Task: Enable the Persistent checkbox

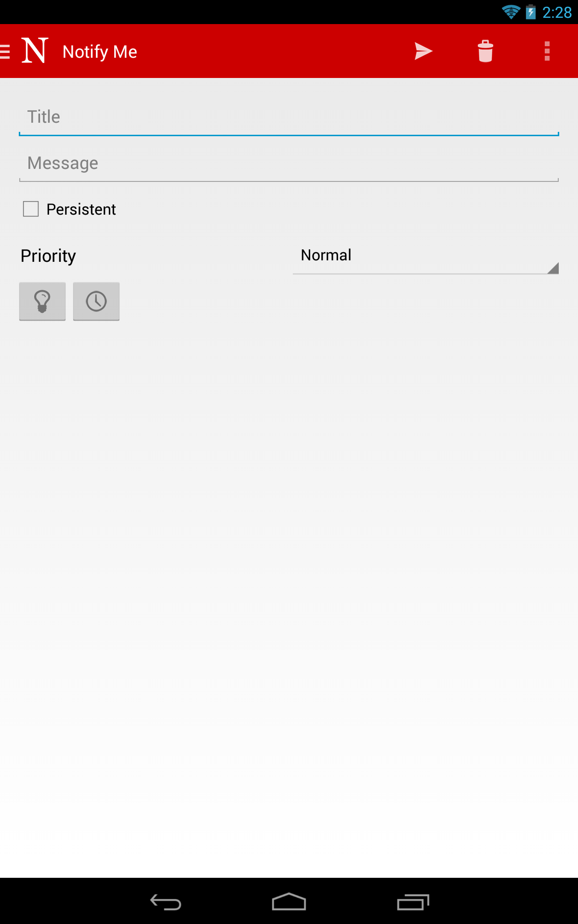Action: 31,209
